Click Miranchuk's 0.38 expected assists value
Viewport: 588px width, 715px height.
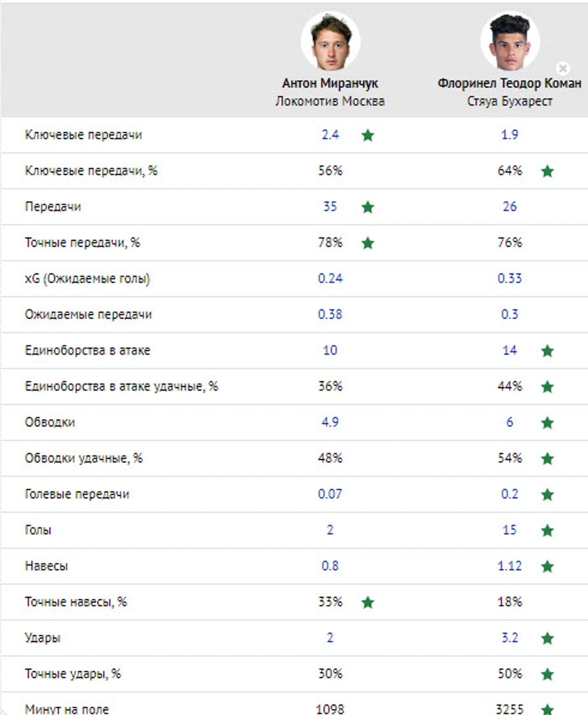[x=330, y=314]
